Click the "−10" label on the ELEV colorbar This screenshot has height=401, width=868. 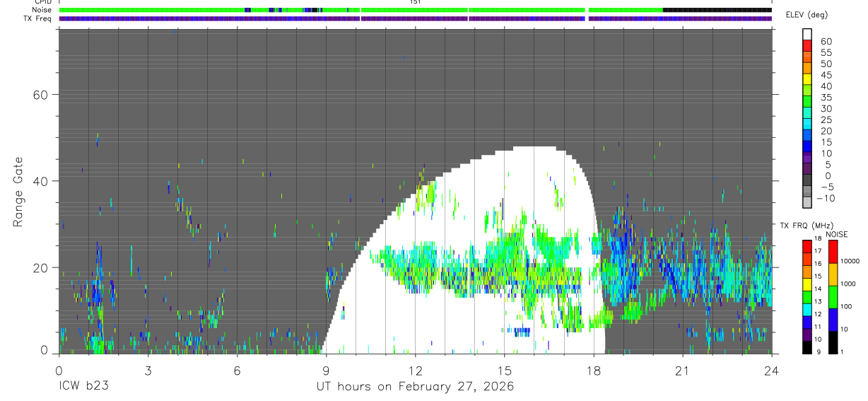(826, 198)
